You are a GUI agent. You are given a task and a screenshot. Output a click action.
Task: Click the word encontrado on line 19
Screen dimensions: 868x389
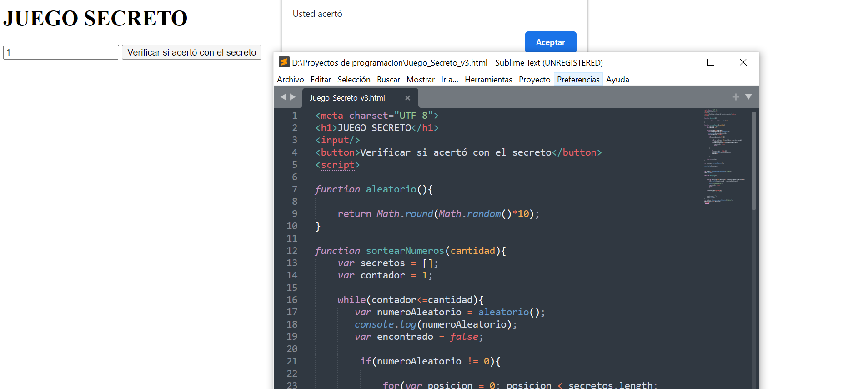(405, 337)
